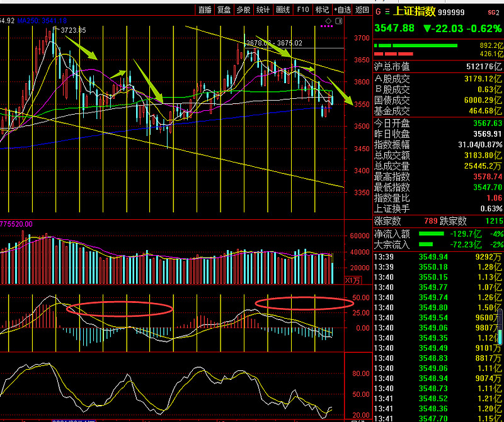Activate the 画线 line drawing tool
The height and width of the screenshot is (422, 504).
pos(283,9)
